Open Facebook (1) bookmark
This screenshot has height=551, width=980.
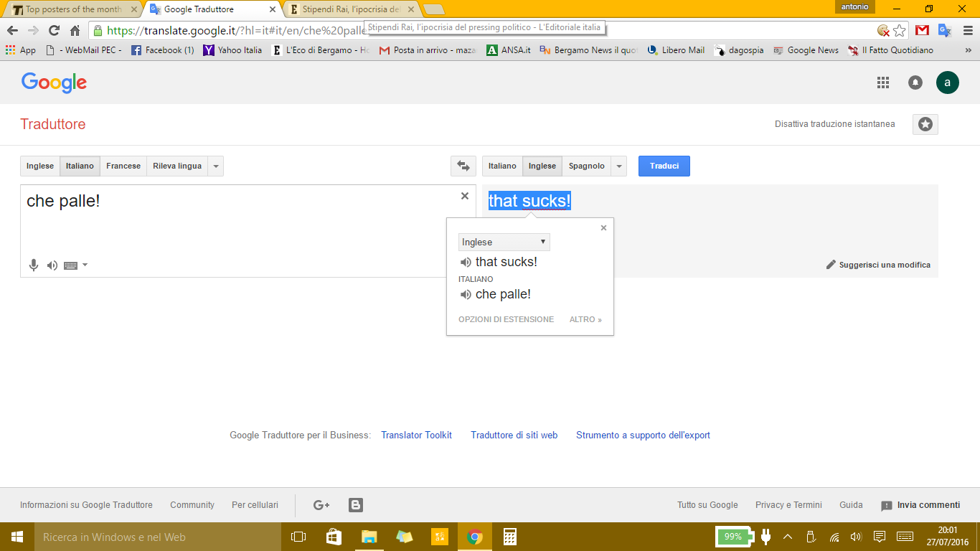[162, 50]
